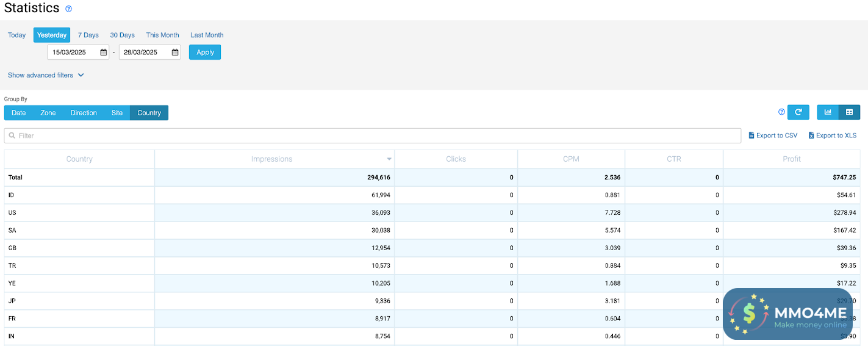Group statistics by Zone
The width and height of the screenshot is (868, 346).
point(48,113)
